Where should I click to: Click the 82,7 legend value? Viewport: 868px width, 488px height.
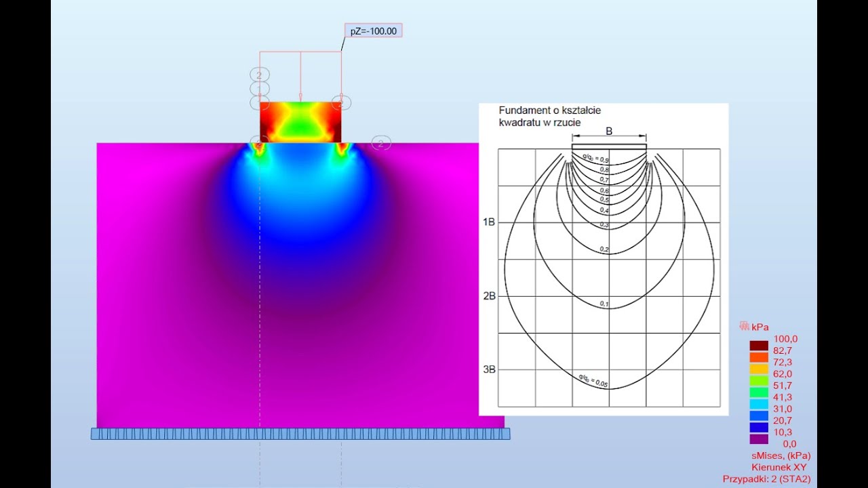(783, 351)
